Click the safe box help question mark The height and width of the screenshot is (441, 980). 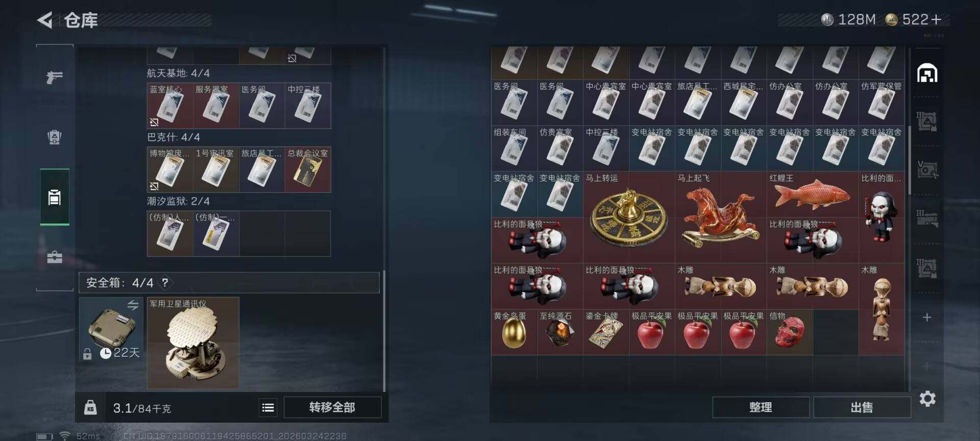click(165, 282)
